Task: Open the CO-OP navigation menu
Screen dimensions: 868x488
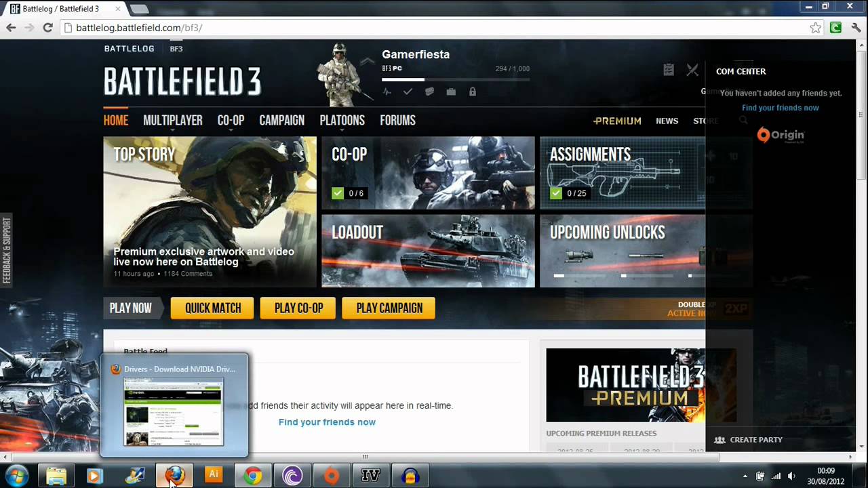Action: pos(231,121)
